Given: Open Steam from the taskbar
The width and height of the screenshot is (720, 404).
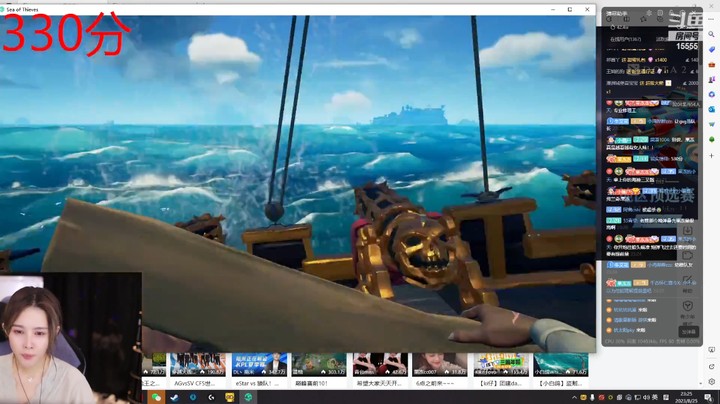Looking at the screenshot, I should pyautogui.click(x=174, y=397).
